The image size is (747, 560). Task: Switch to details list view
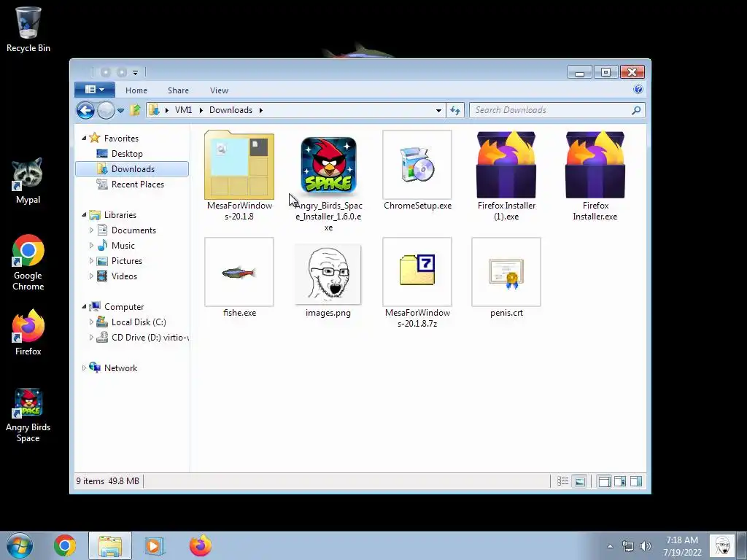(x=562, y=481)
